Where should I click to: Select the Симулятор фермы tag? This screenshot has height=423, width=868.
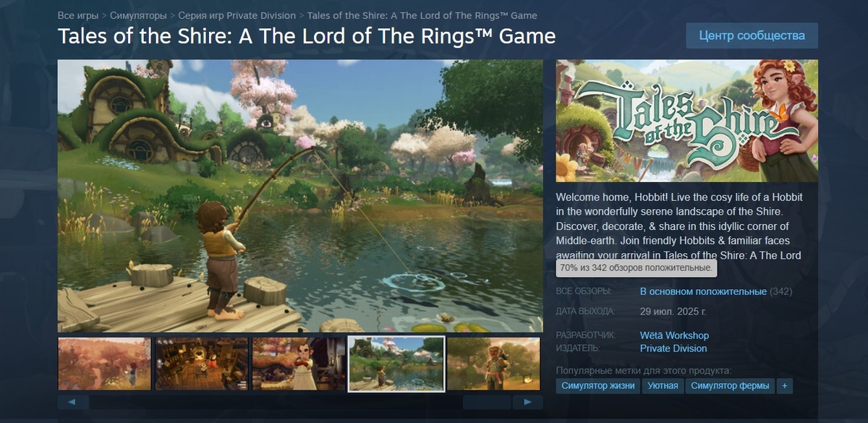(730, 385)
